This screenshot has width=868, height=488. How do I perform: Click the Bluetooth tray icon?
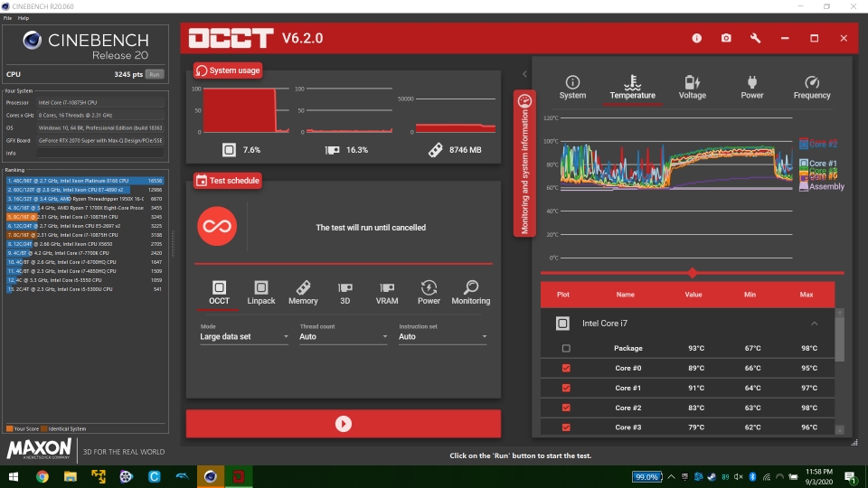pos(752,476)
